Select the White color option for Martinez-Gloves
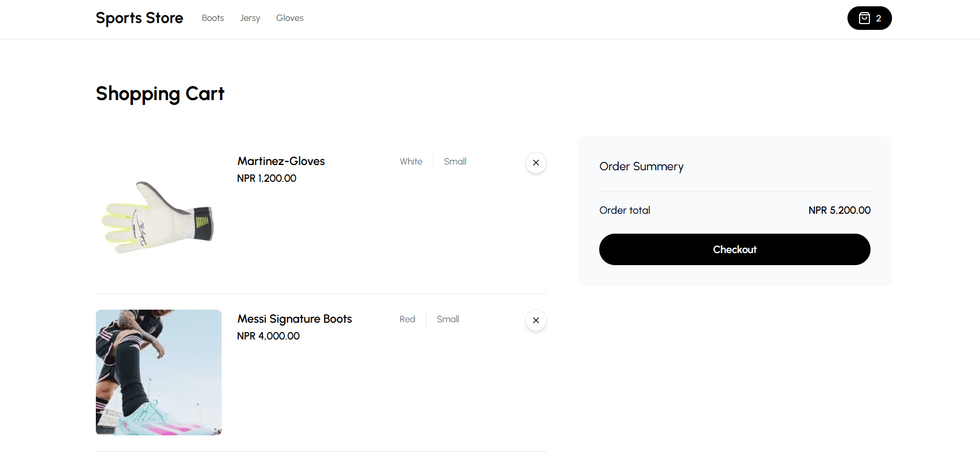Image resolution: width=980 pixels, height=471 pixels. (411, 161)
